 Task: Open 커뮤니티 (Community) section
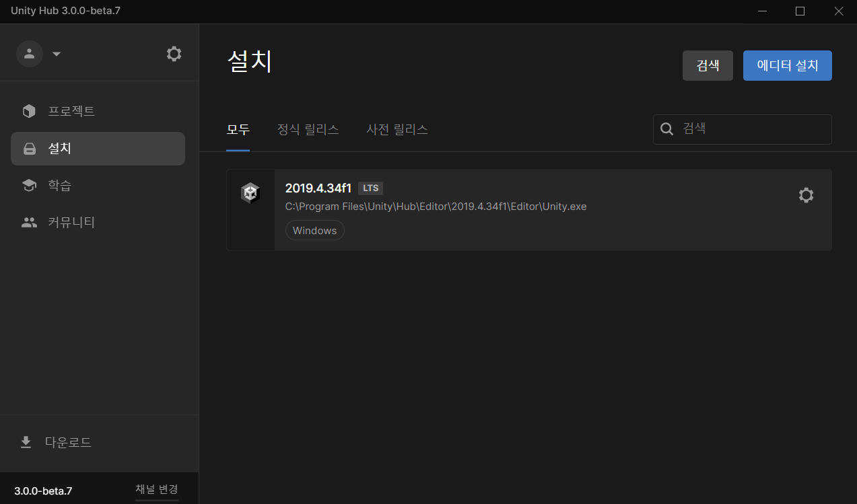[x=98, y=222]
